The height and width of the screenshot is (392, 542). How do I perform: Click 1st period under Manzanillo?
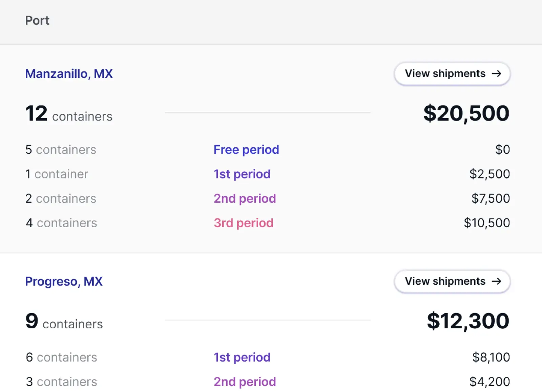(242, 174)
